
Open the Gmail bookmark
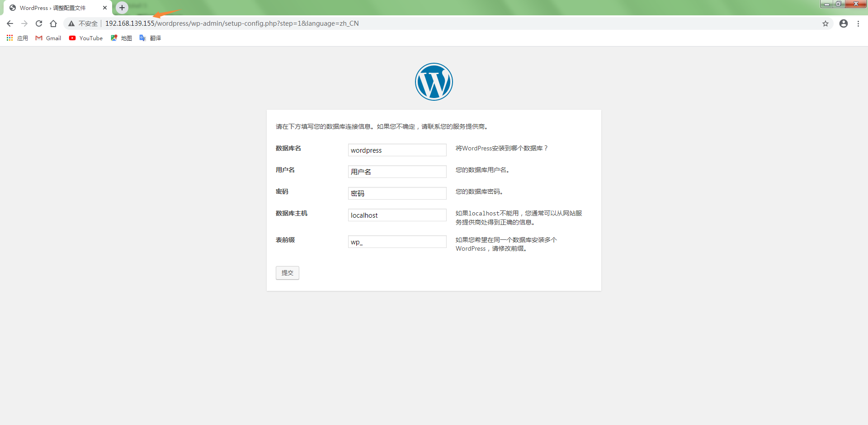click(47, 38)
